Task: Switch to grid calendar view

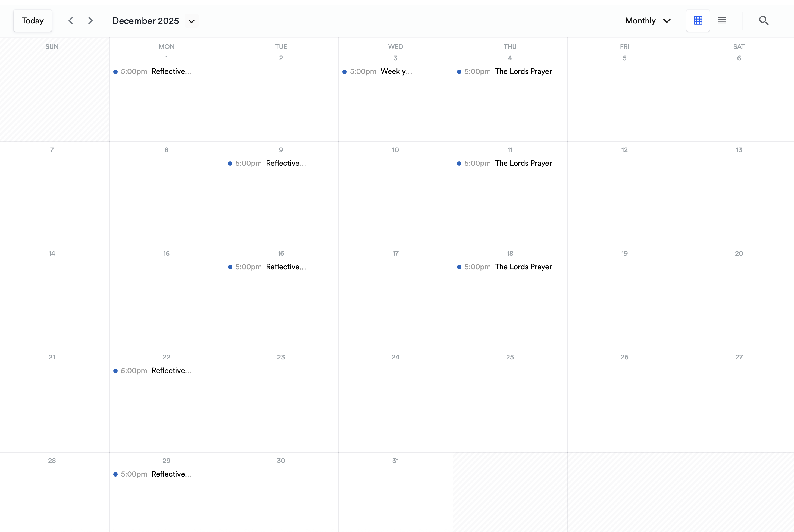Action: point(698,21)
